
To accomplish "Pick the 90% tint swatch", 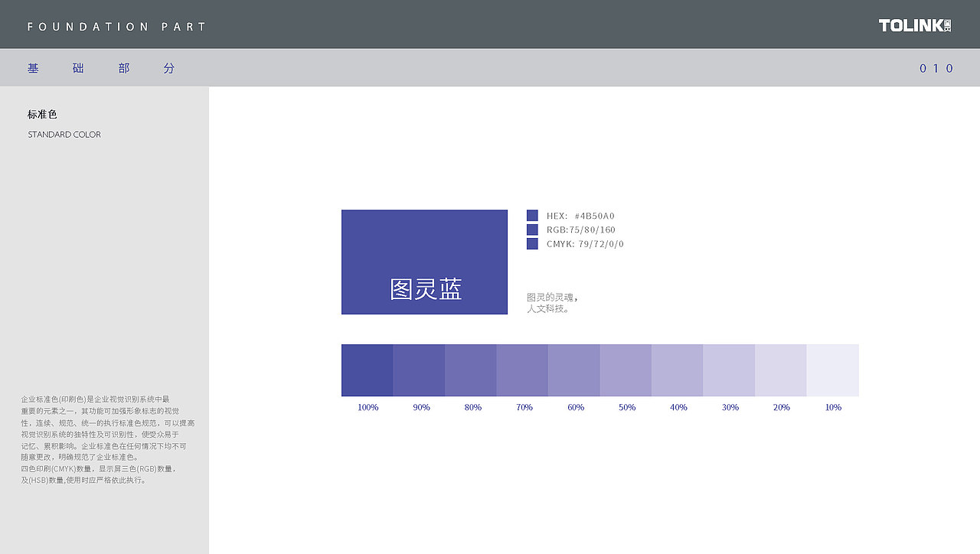I will click(419, 370).
